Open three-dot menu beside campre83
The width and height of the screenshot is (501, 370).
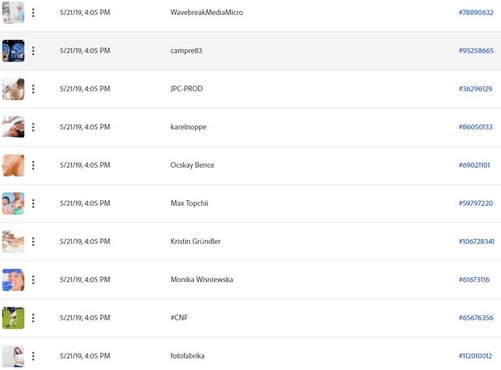33,51
